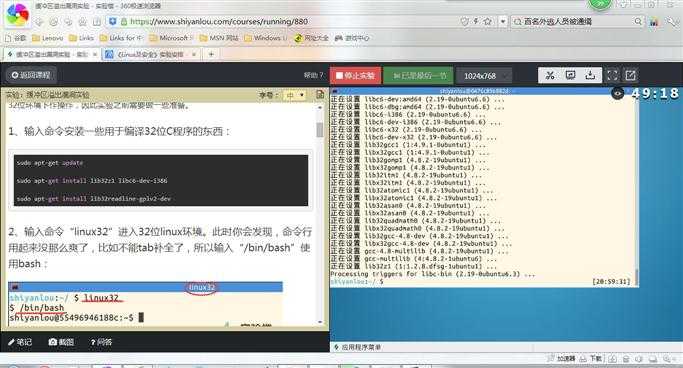Click the 笔记 notes button
The width and height of the screenshot is (683, 368).
click(x=20, y=342)
